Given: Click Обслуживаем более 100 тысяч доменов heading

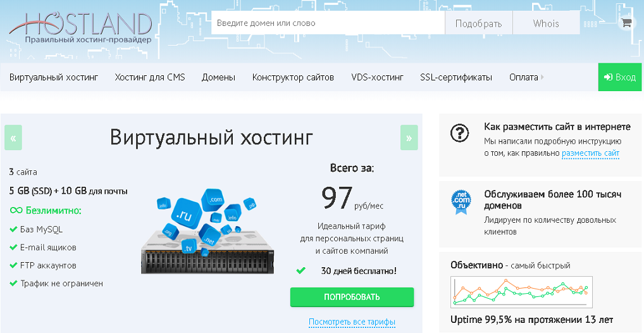Looking at the screenshot, I should tap(553, 200).
